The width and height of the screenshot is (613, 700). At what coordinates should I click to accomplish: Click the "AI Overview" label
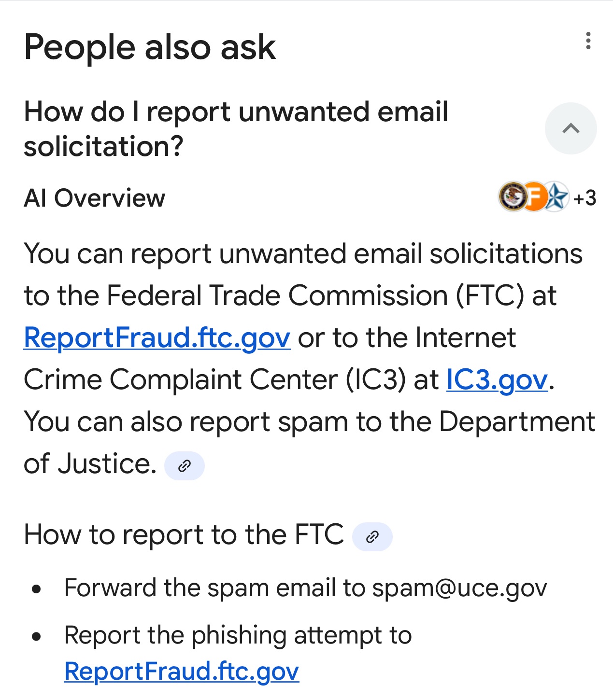point(95,198)
